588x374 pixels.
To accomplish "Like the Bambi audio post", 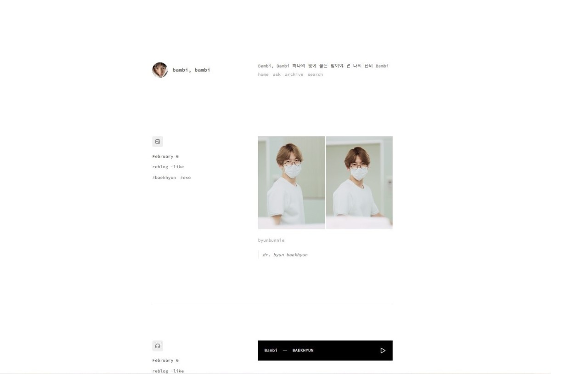I will 178,371.
